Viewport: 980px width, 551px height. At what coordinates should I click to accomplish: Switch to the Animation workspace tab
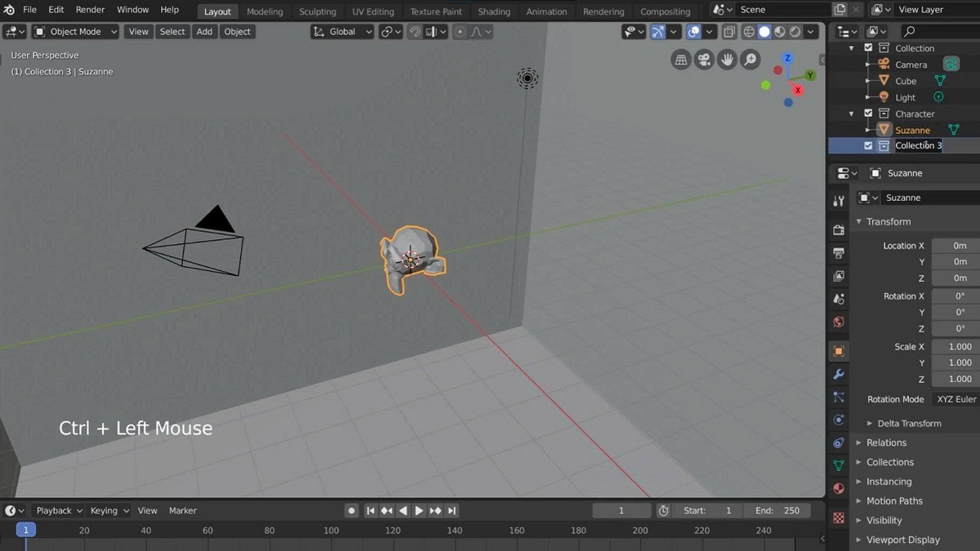(x=546, y=11)
